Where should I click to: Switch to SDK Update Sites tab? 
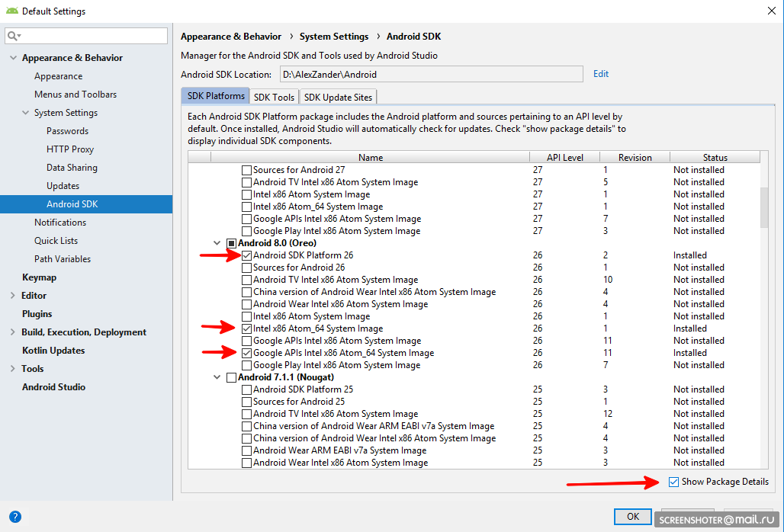coord(338,97)
